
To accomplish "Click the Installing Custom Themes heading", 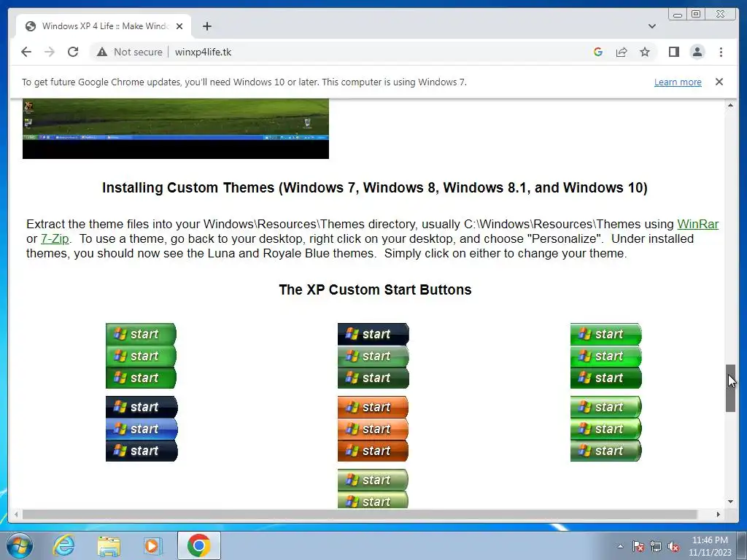I will pos(374,187).
